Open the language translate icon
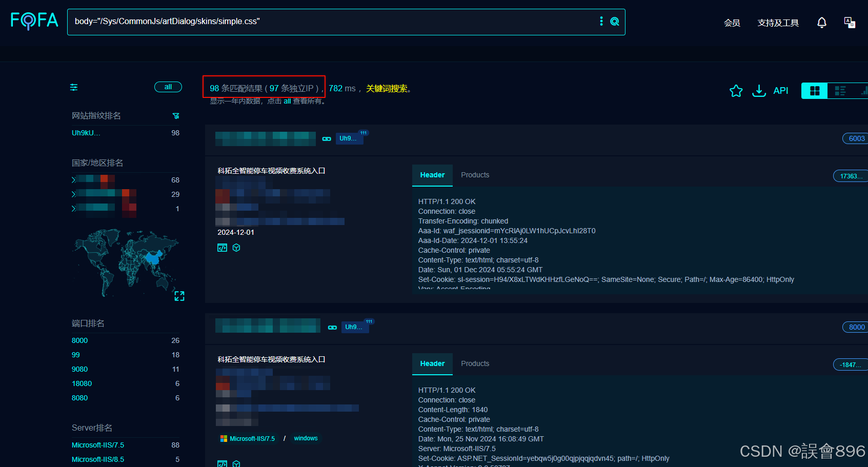The height and width of the screenshot is (467, 868). point(850,23)
